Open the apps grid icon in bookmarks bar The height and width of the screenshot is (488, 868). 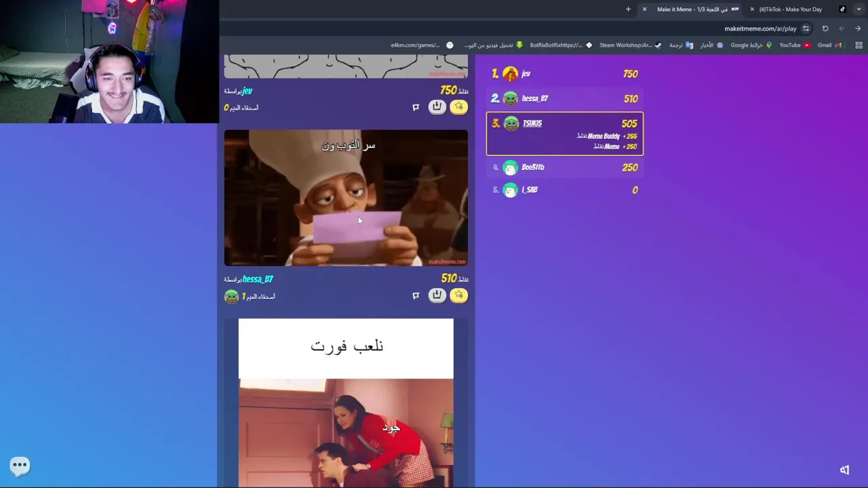click(x=859, y=45)
